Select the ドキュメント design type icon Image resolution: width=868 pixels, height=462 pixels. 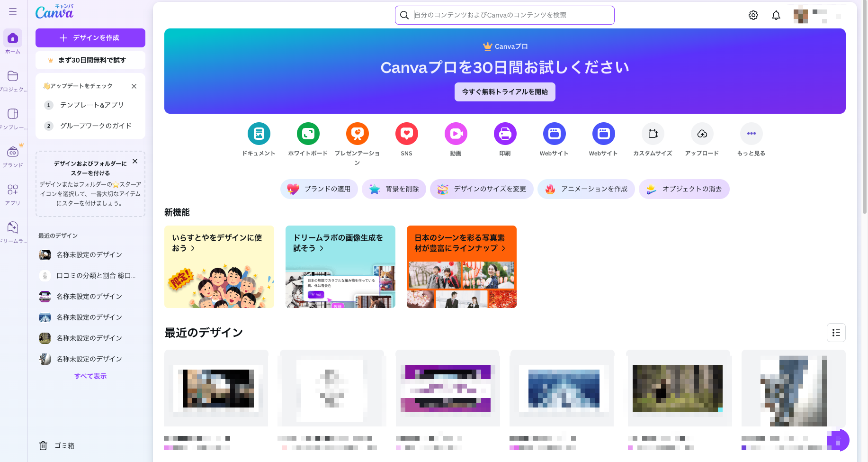[x=259, y=134]
